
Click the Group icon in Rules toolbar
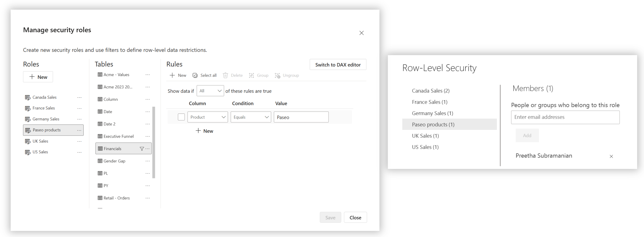(251, 75)
